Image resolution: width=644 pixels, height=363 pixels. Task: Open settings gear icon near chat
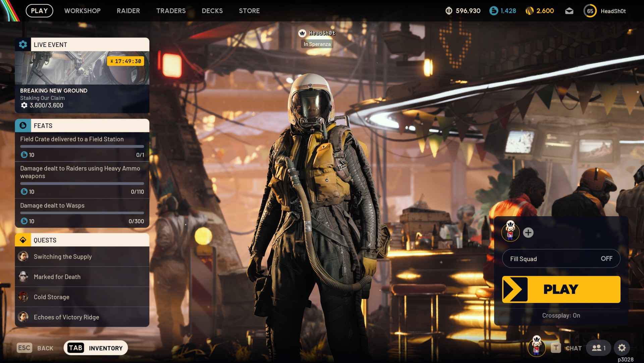tap(622, 348)
